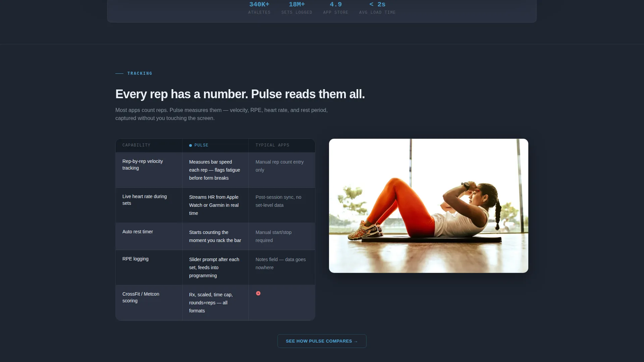The height and width of the screenshot is (362, 644).
Task: Click the TYPICAL APPS column header
Action: pyautogui.click(x=282, y=145)
